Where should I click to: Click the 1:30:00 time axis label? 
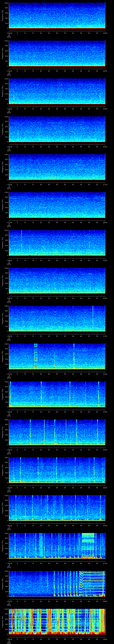click(9, 336)
